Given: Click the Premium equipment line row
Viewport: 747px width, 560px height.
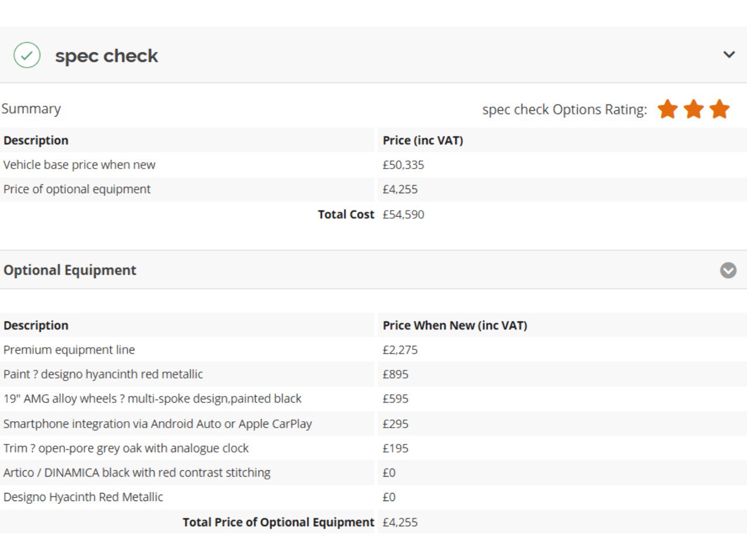Looking at the screenshot, I should [x=69, y=350].
